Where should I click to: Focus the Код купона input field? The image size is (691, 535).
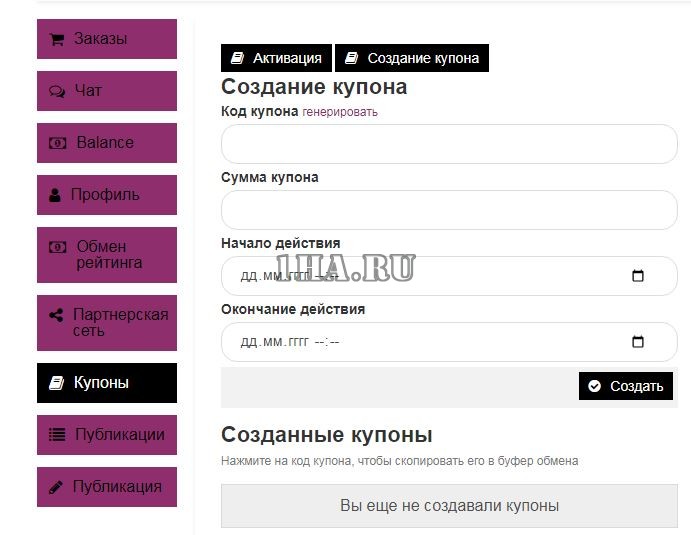click(x=449, y=144)
